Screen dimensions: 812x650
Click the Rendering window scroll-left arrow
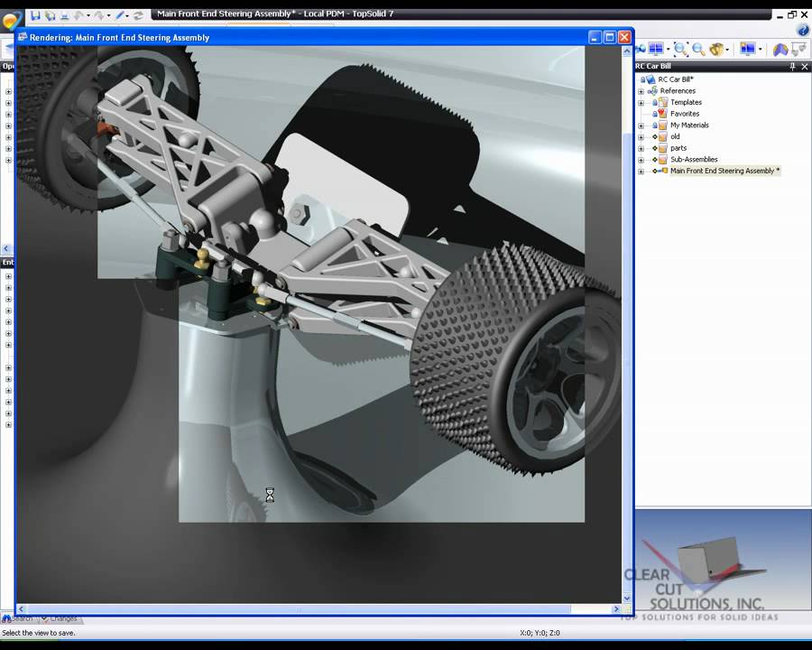tap(22, 609)
